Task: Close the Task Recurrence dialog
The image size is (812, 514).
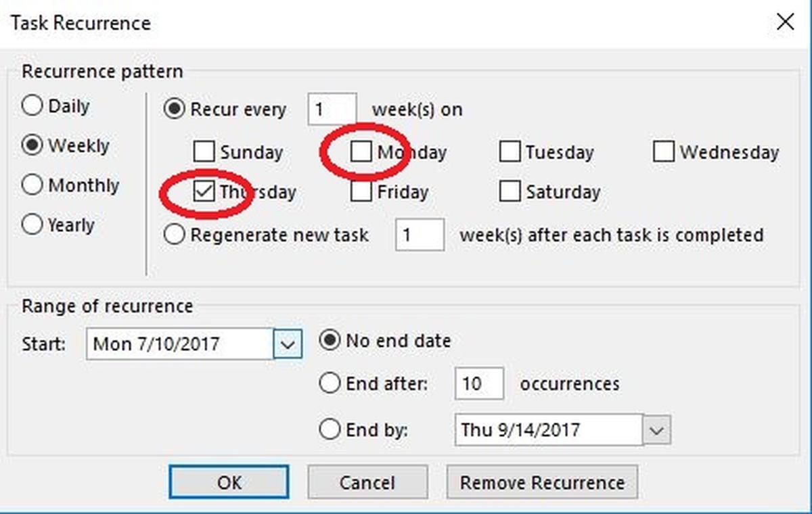Action: (785, 22)
